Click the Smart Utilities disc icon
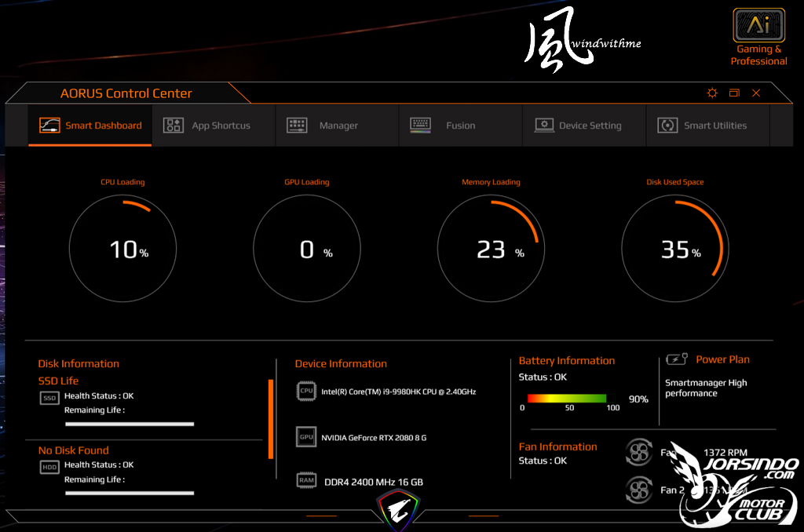This screenshot has height=532, width=804. pos(667,125)
